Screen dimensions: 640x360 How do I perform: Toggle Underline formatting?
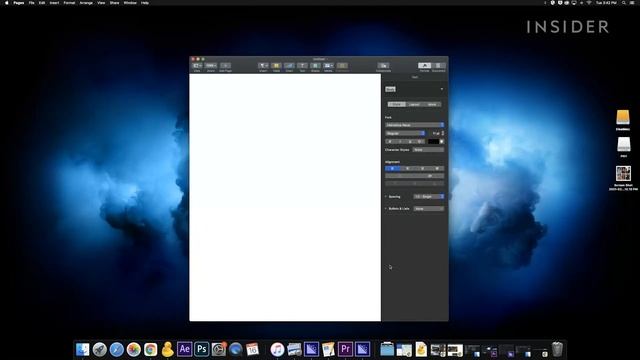[410, 142]
